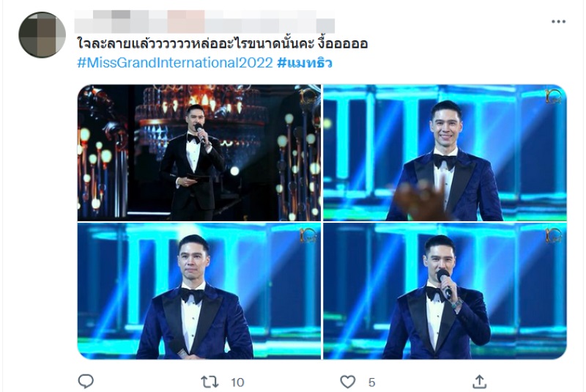Image resolution: width=586 pixels, height=392 pixels.
Task: Click the gold logo in the serious-faced photo
Action: click(308, 235)
